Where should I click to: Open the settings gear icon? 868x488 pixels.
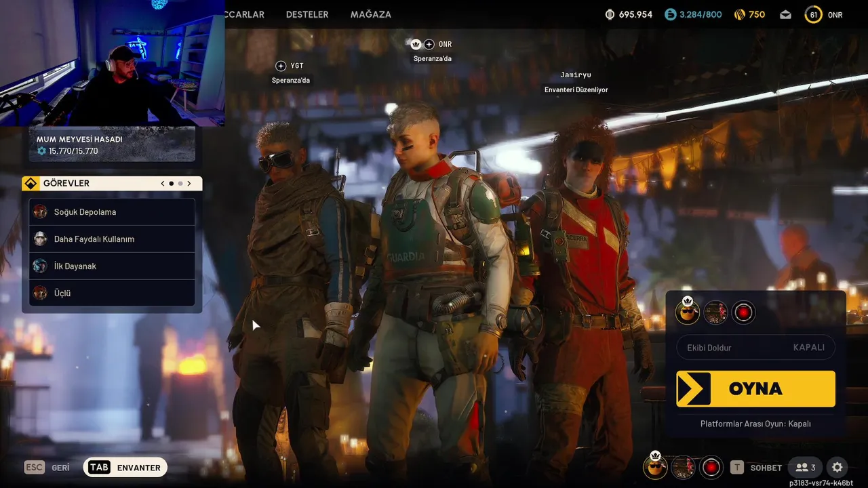(837, 467)
